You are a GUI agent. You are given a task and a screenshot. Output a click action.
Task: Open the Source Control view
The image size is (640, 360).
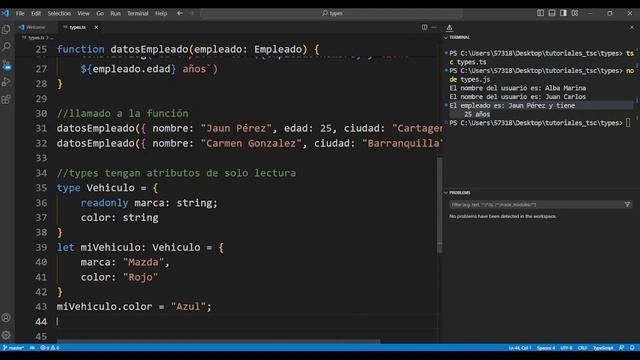pyautogui.click(x=6, y=64)
